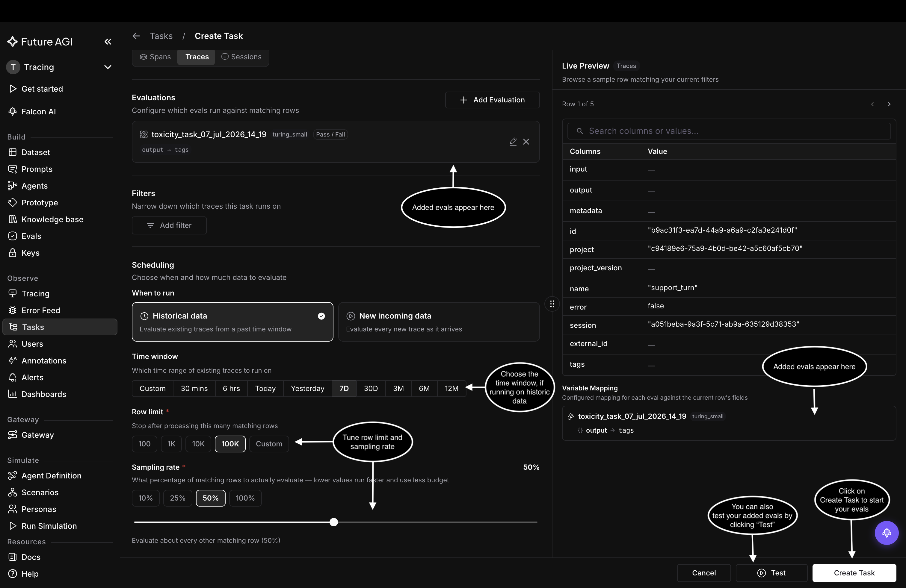Select the Custom time window

point(152,388)
